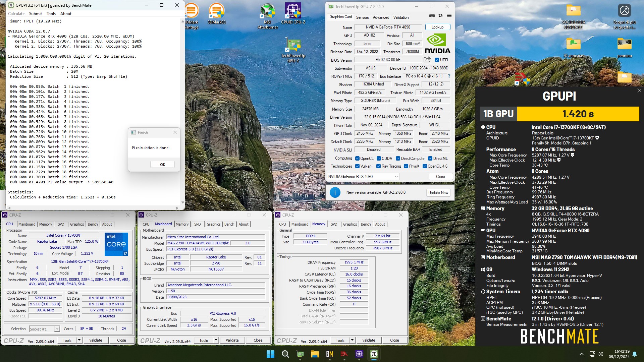Open taskbar Search
644x362 pixels.
click(285, 354)
